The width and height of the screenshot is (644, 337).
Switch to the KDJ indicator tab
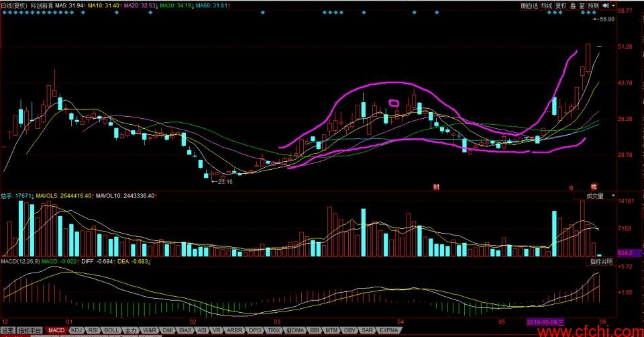pos(76,330)
